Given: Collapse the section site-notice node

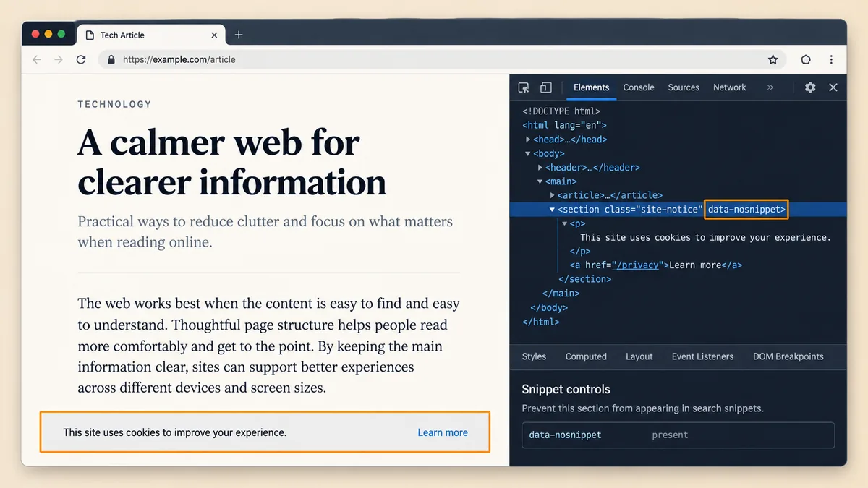Looking at the screenshot, I should pyautogui.click(x=553, y=210).
